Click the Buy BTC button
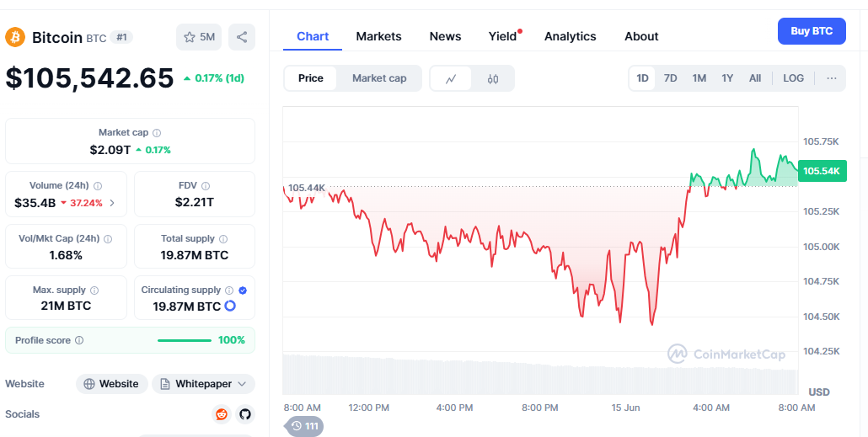This screenshot has width=868, height=437. click(811, 31)
